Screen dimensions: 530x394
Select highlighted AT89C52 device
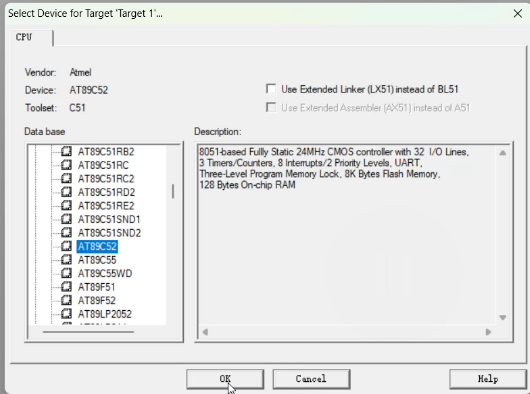[97, 246]
